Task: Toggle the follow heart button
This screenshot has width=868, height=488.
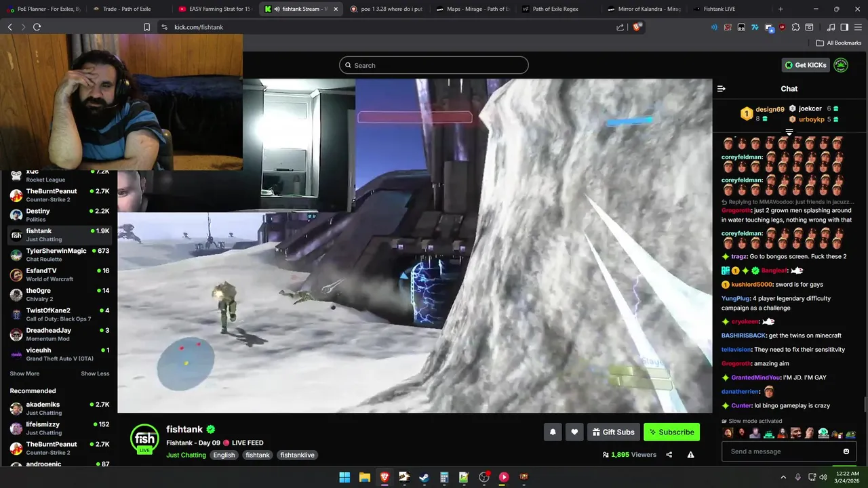Action: click(574, 432)
